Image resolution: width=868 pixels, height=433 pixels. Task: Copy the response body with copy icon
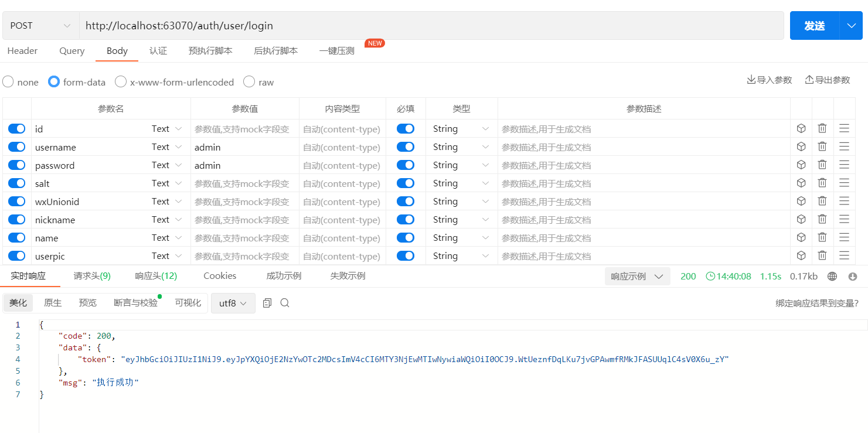pyautogui.click(x=267, y=303)
